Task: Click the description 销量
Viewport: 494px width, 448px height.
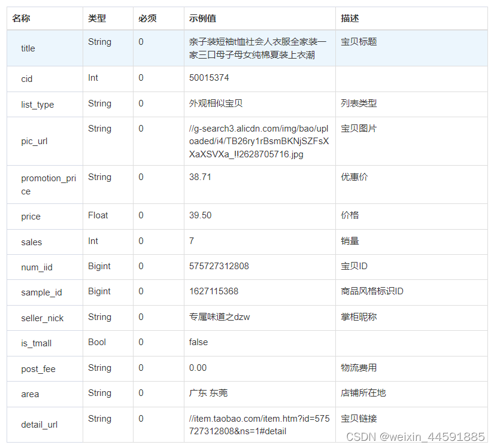Action: point(350,241)
